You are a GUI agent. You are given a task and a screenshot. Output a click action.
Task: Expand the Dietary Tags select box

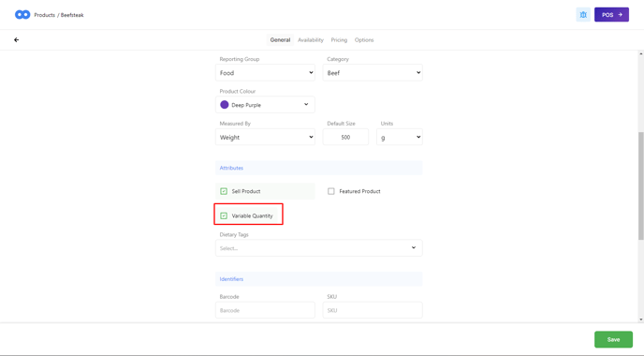318,248
